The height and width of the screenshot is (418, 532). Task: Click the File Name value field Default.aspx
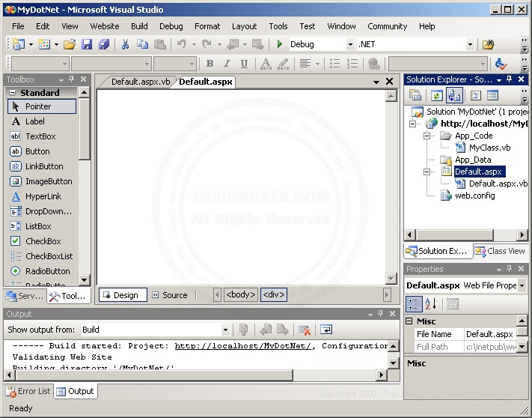[490, 334]
